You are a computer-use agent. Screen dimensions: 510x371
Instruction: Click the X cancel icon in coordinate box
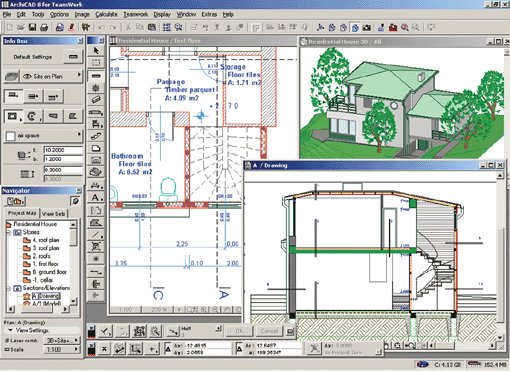click(104, 349)
